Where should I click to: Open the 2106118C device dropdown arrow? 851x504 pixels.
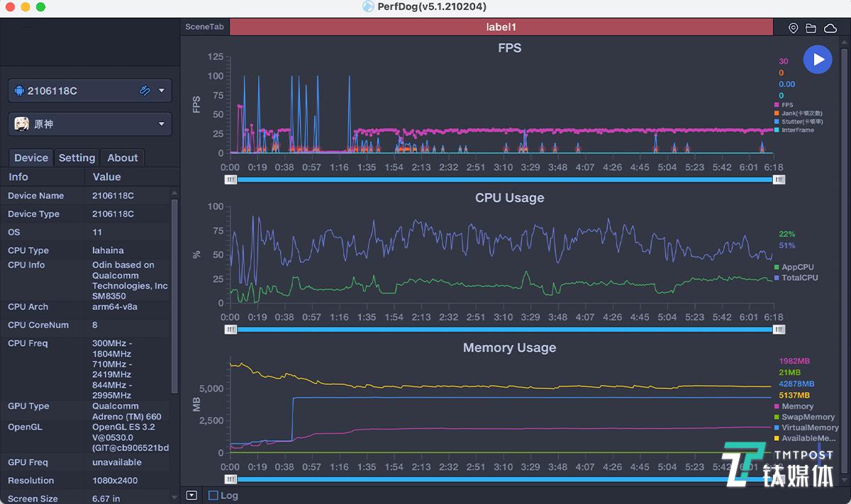pyautogui.click(x=162, y=91)
